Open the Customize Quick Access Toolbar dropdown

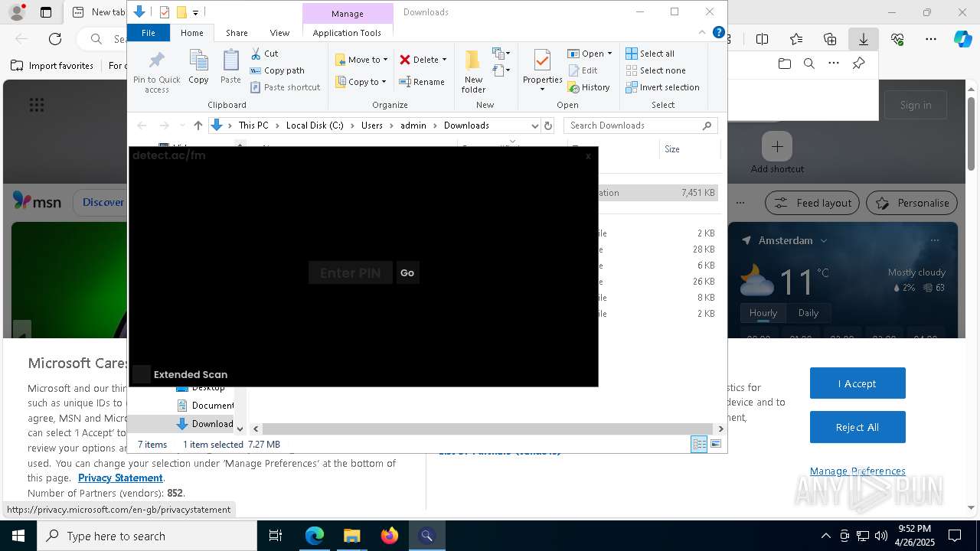[196, 12]
